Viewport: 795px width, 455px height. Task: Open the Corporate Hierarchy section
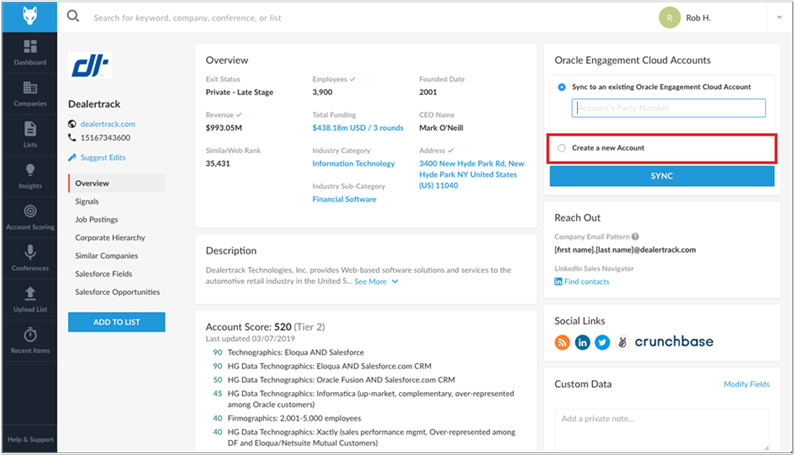(110, 238)
